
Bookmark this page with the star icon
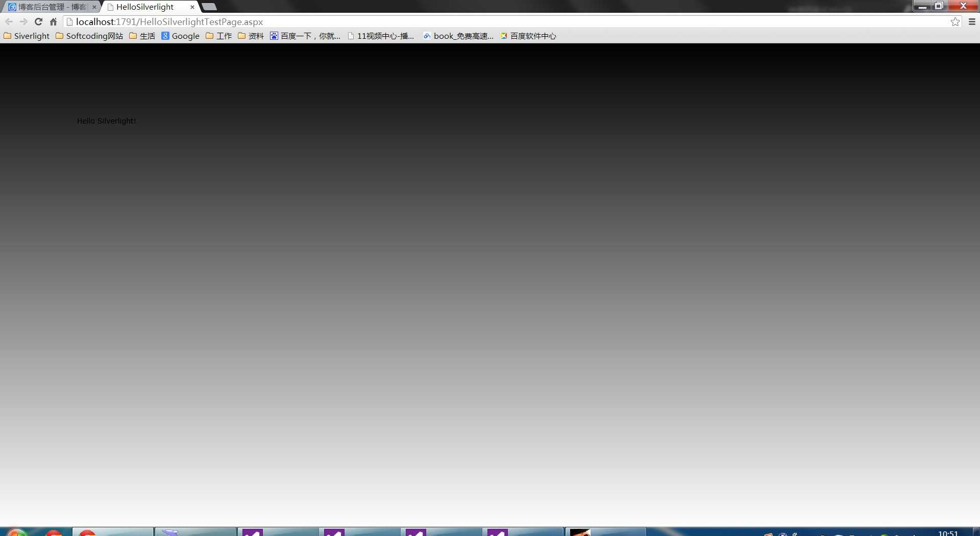pyautogui.click(x=955, y=21)
